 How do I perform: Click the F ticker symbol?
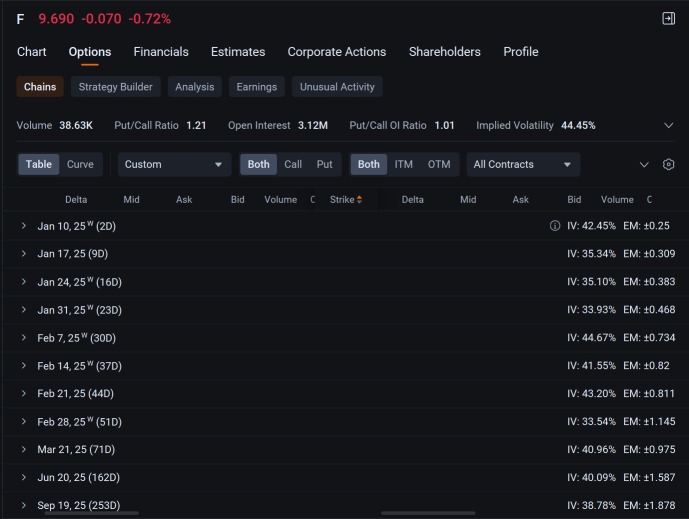[20, 19]
